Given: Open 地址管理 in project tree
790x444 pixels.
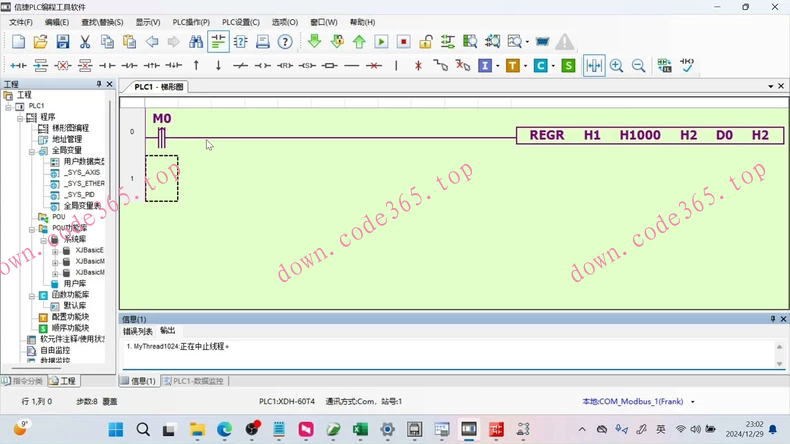Looking at the screenshot, I should [67, 139].
